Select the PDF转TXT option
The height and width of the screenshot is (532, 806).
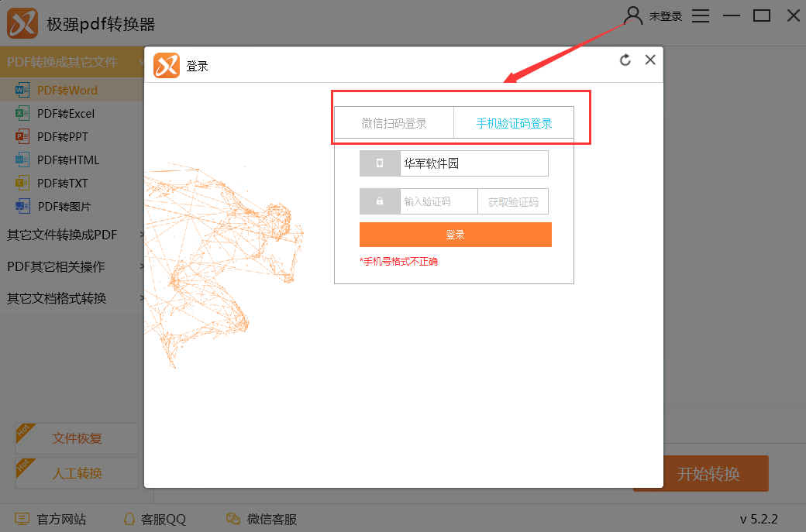62,184
